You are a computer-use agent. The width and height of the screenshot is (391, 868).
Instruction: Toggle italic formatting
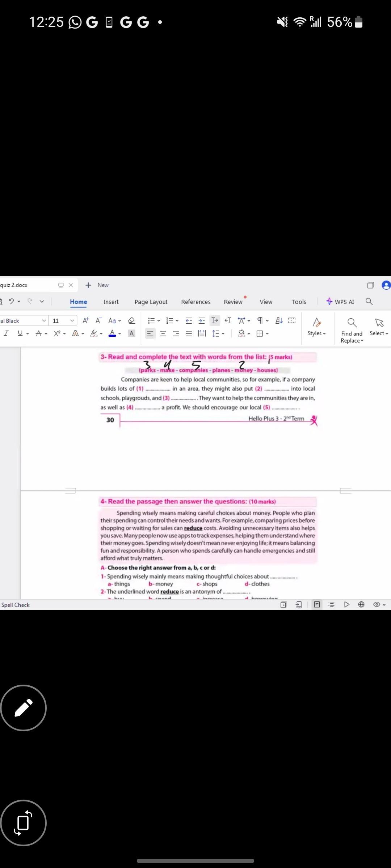click(6, 333)
